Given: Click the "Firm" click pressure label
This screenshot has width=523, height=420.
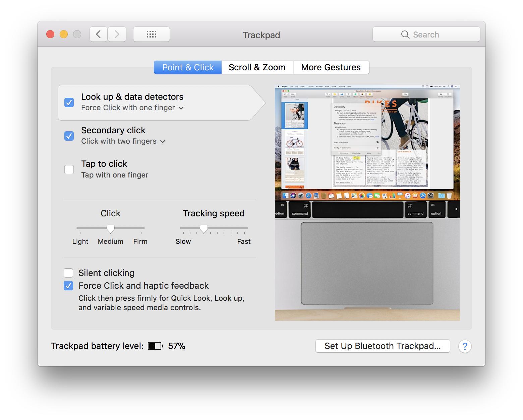Looking at the screenshot, I should [x=140, y=241].
